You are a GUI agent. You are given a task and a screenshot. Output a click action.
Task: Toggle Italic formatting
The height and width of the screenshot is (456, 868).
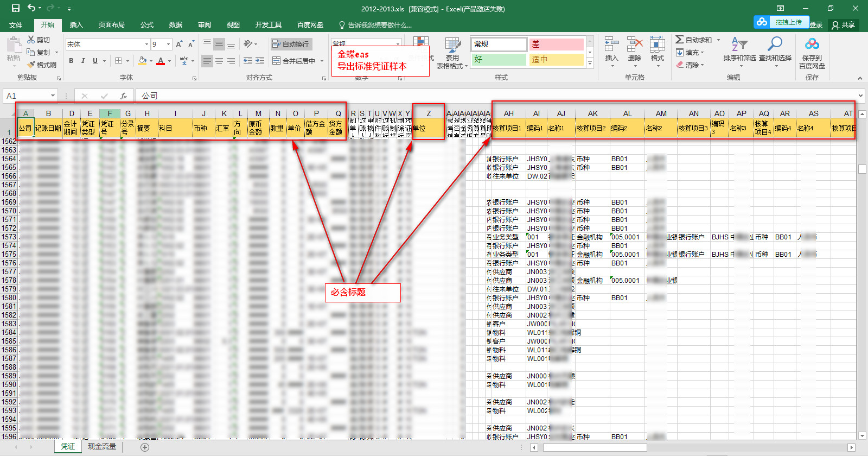83,61
